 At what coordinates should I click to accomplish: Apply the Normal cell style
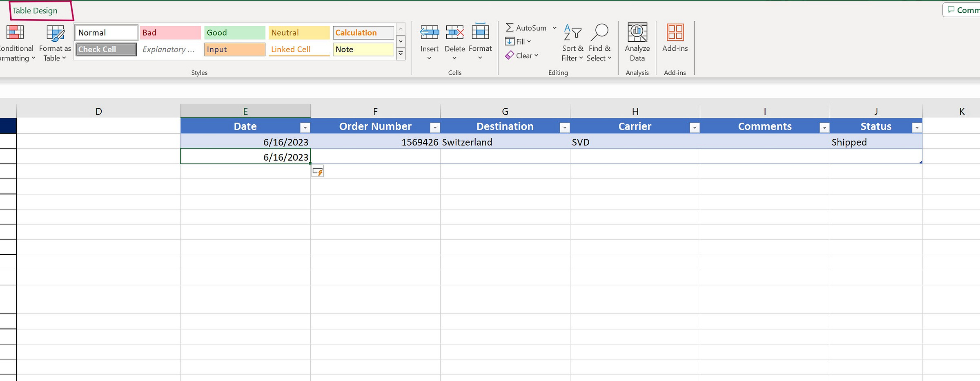(106, 33)
